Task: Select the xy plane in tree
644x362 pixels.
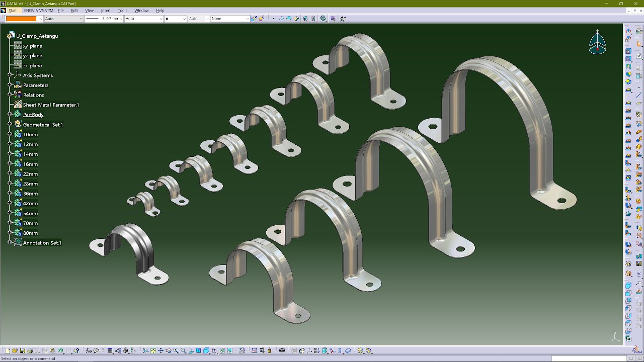Action: click(33, 46)
